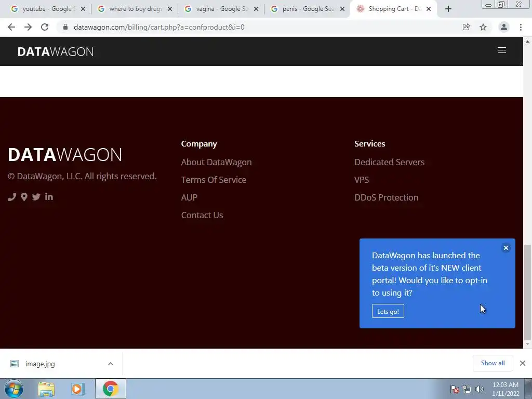Share this page icon in address bar
The height and width of the screenshot is (399, 532).
tap(467, 27)
